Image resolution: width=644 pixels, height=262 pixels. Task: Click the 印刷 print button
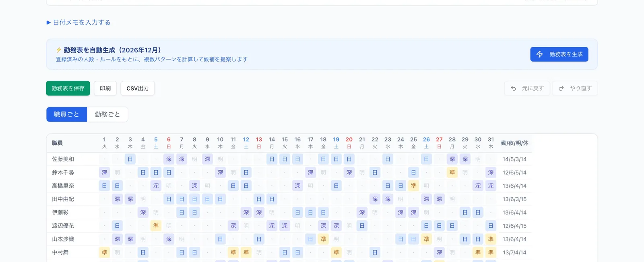pos(105,88)
